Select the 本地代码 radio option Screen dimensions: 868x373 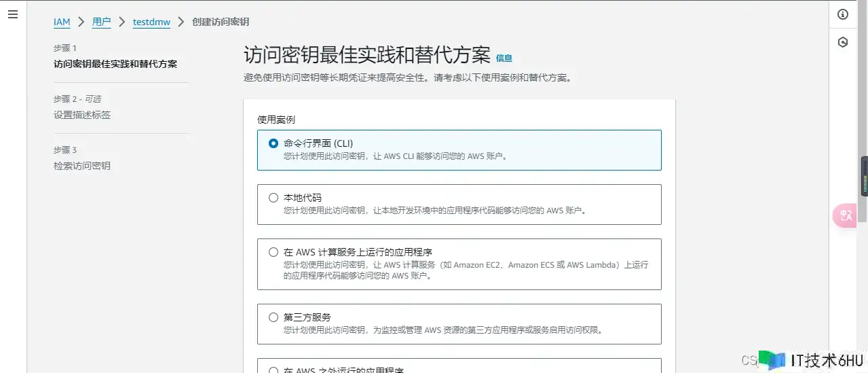(273, 198)
